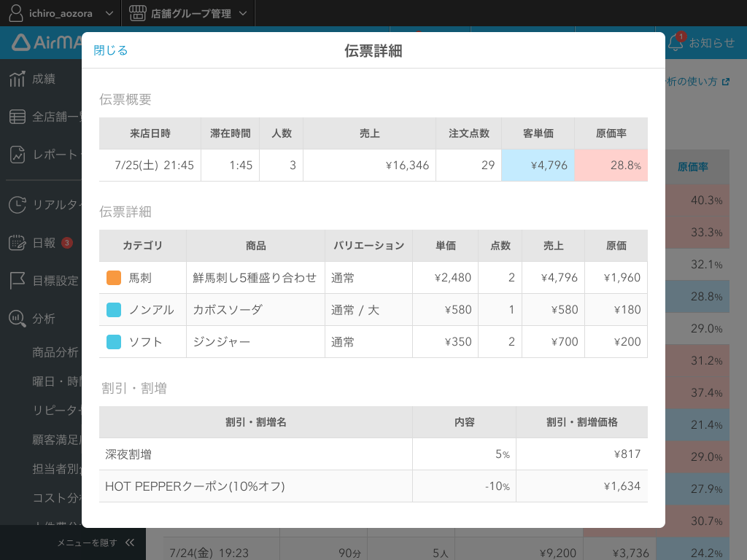This screenshot has height=560, width=747.
Task: Collapse sidebar with メニューを隠す
Action: click(x=87, y=542)
